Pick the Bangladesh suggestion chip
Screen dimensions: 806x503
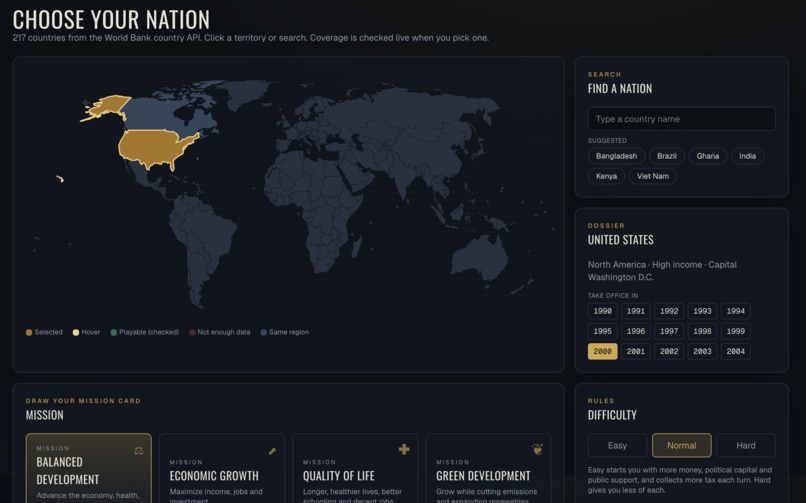tap(616, 156)
